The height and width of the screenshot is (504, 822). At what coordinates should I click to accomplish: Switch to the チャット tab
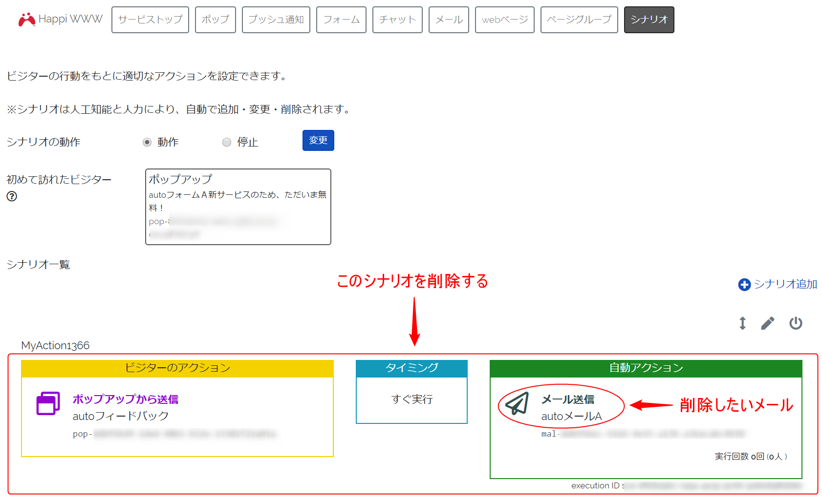397,20
